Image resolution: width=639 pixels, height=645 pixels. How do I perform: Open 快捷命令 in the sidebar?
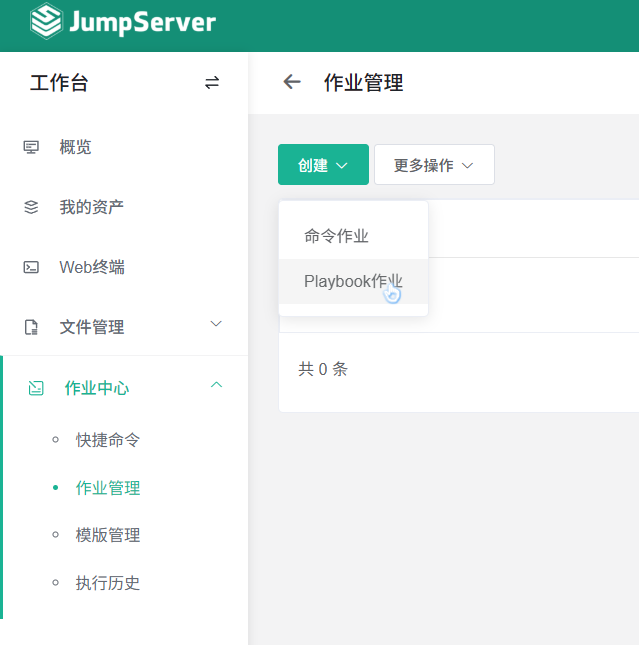[x=108, y=440]
